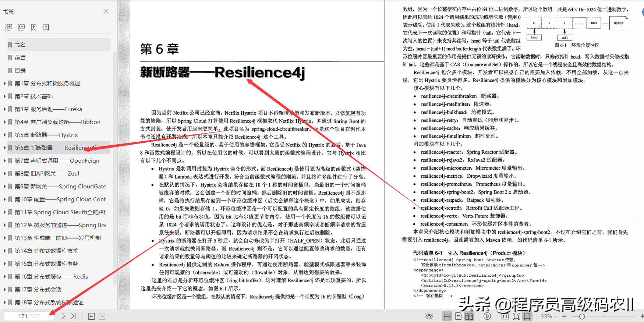
Task: Click resilience4j-retrofit list item
Action: (471, 208)
